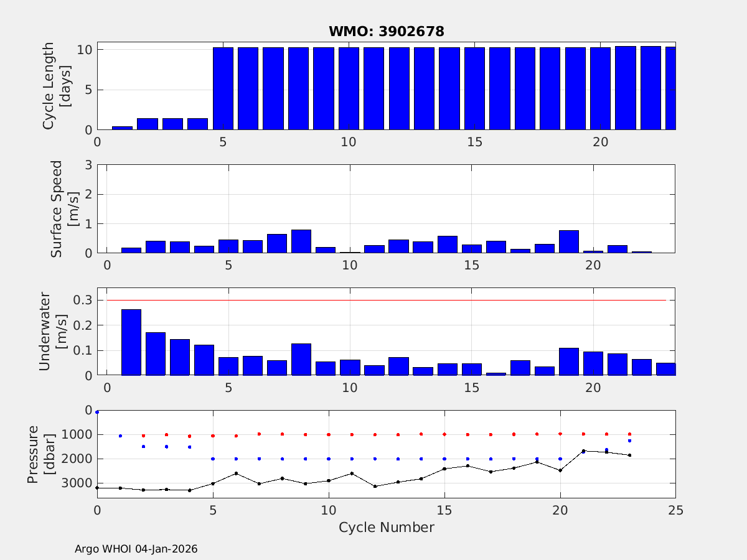
Task: Click the 25 tick label on Pressure x-axis
Action: pyautogui.click(x=675, y=510)
